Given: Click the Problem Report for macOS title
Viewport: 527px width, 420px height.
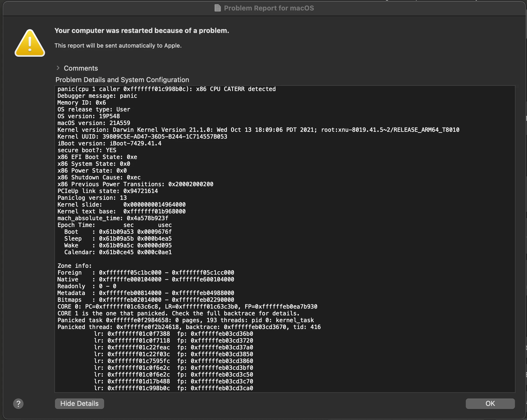Looking at the screenshot, I should [x=269, y=8].
